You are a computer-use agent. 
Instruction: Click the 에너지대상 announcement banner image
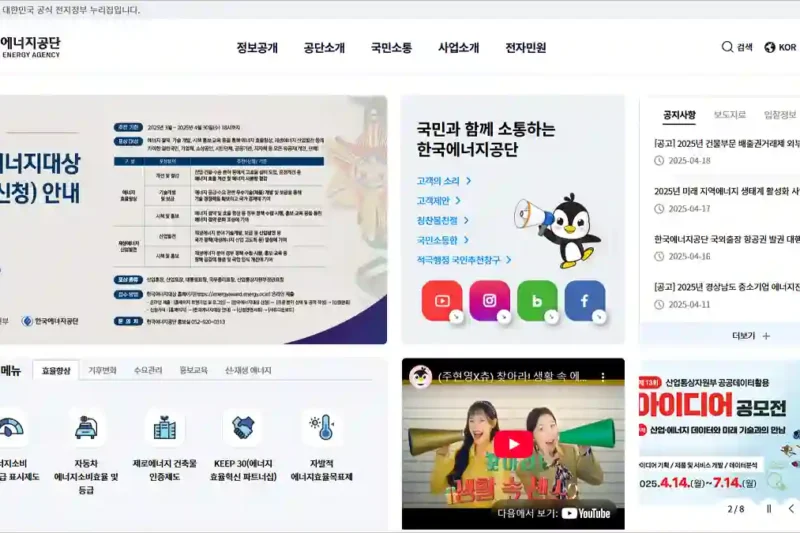coord(193,219)
